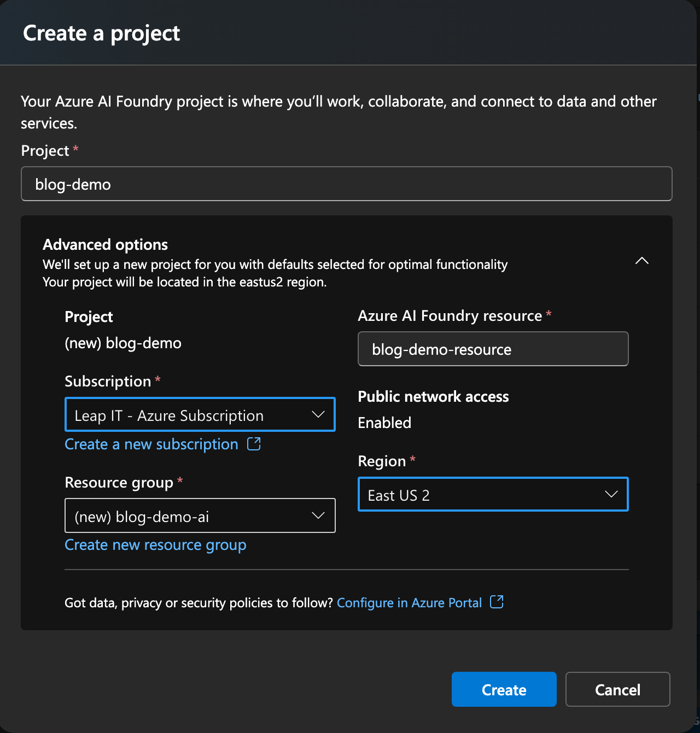Click the "Enabled" public network access value
This screenshot has height=733, width=700.
pyautogui.click(x=384, y=423)
